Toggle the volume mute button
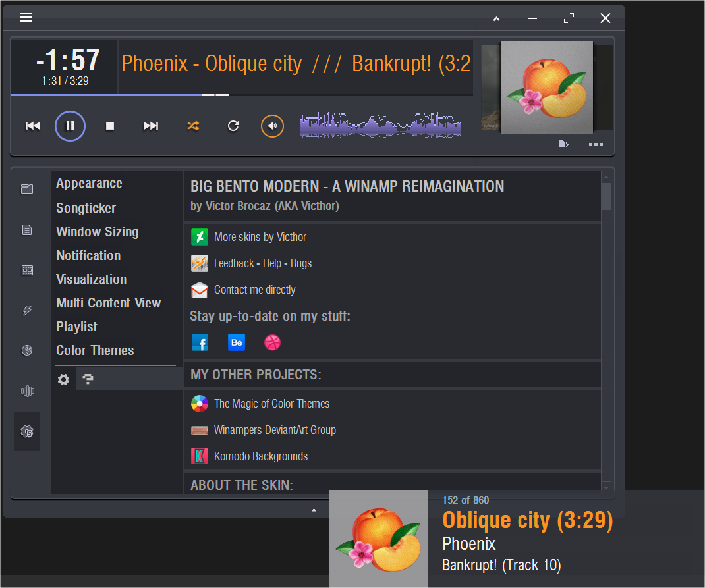Screen dimensions: 705x588 [273, 126]
